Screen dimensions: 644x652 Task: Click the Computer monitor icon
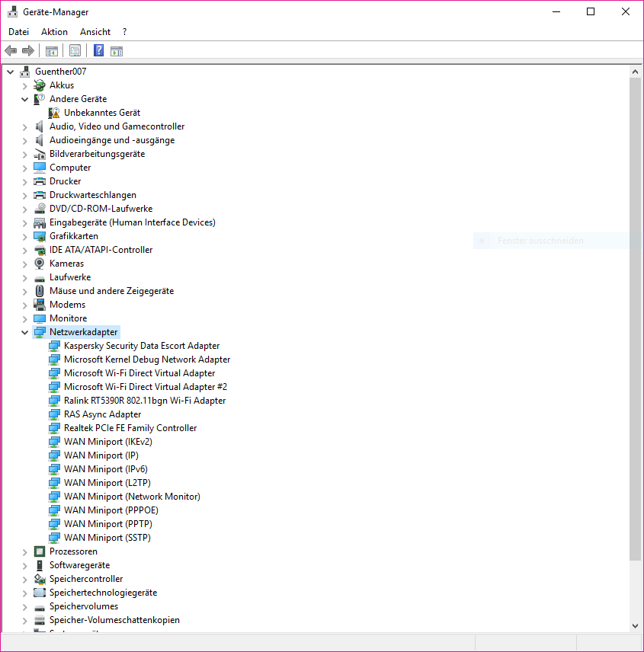[x=40, y=168]
